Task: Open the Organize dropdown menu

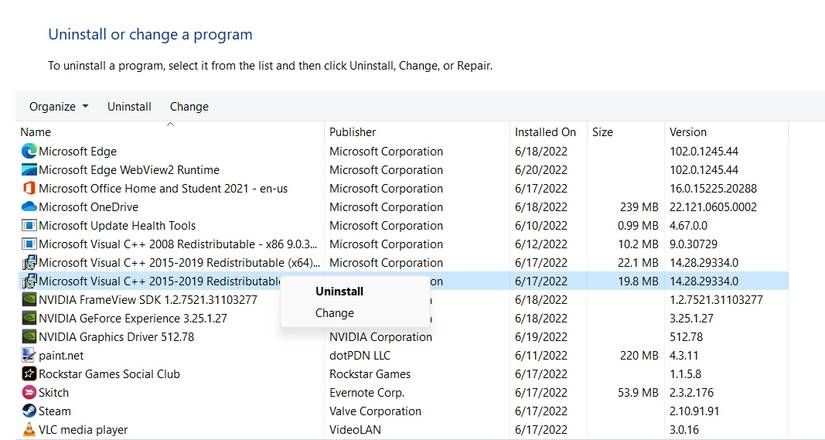Action: [58, 107]
